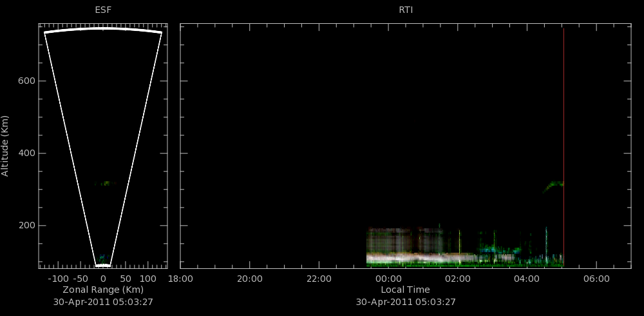Click the -100 zonal range tick label

pos(58,279)
